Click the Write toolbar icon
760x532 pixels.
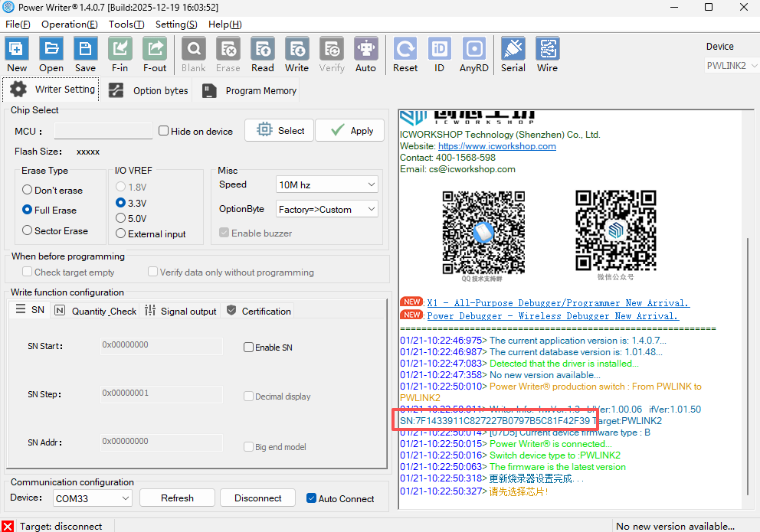click(x=296, y=55)
